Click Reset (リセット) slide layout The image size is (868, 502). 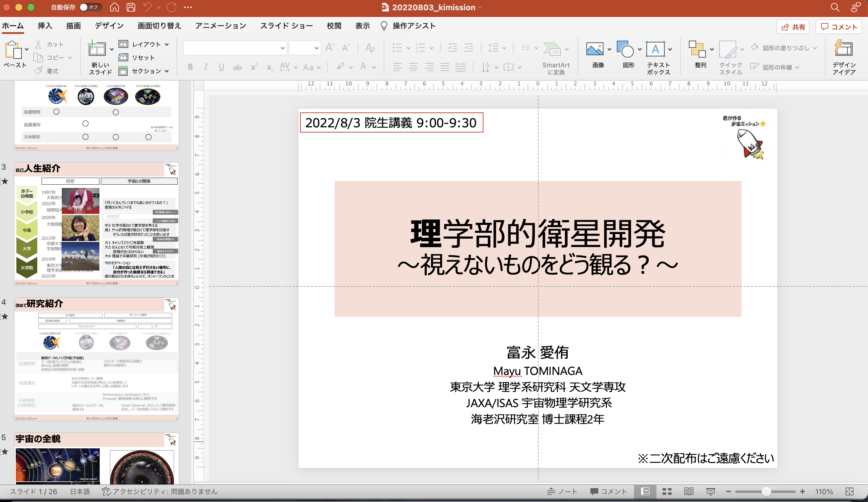[x=136, y=57]
